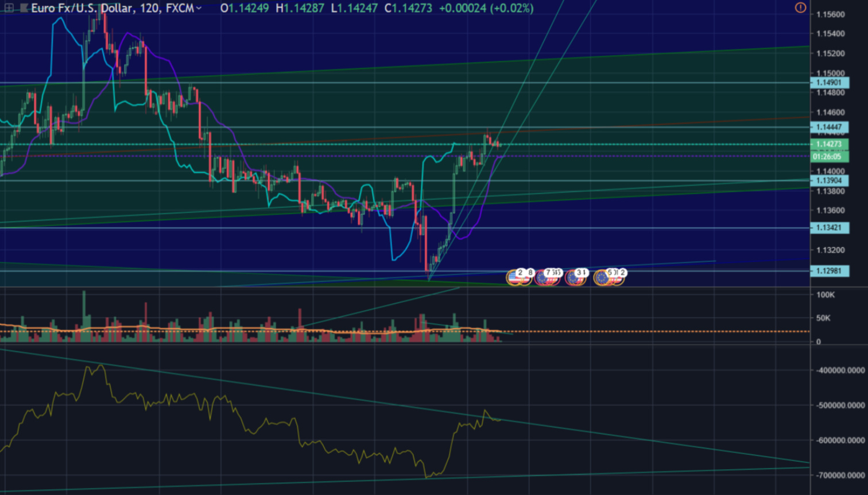This screenshot has width=868, height=495.
Task: Click the orange warning icon above price scale
Action: point(800,7)
